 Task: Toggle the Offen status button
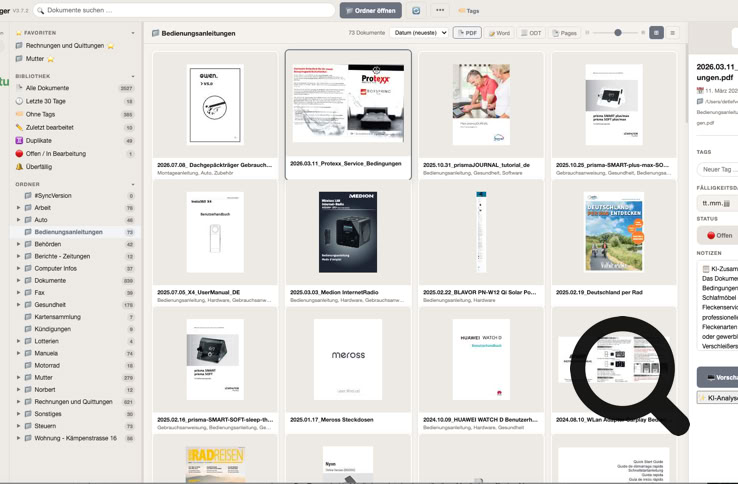point(719,235)
